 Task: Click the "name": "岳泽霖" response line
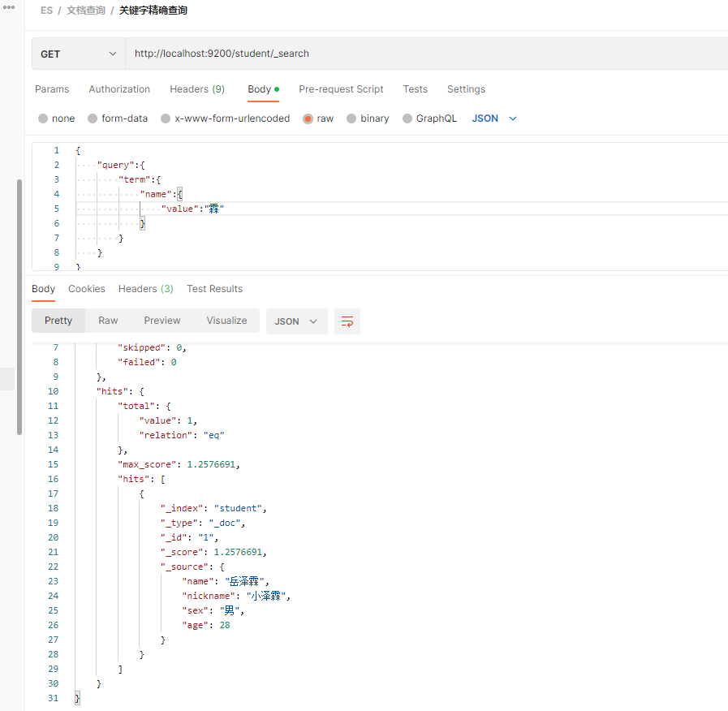tap(226, 581)
